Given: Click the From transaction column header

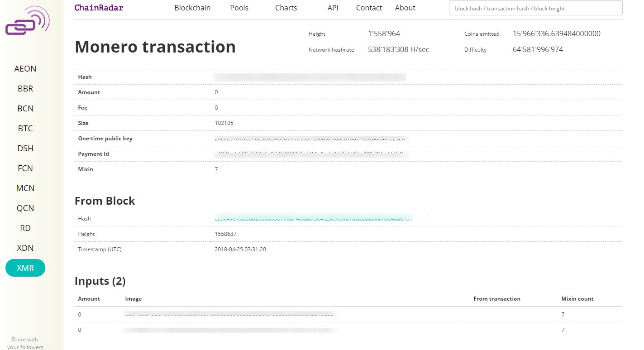Looking at the screenshot, I should 497,299.
